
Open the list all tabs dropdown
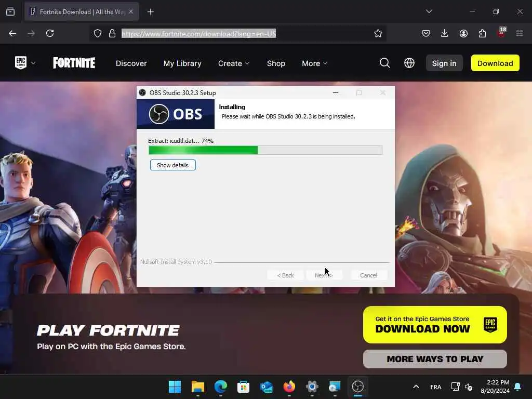pyautogui.click(x=429, y=11)
